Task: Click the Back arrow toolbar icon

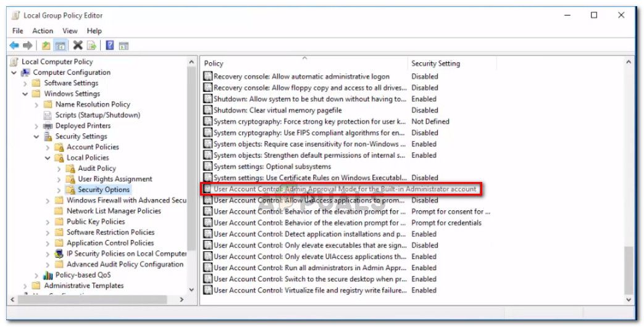Action: (14, 46)
